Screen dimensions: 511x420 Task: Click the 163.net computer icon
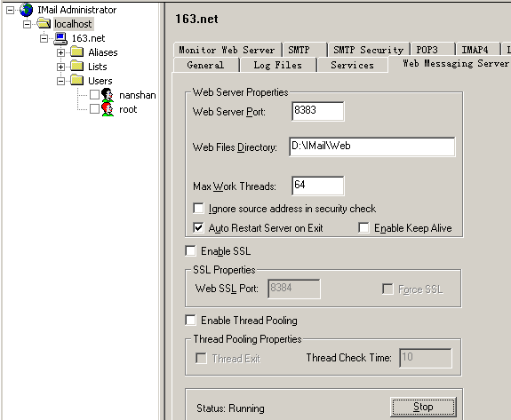click(x=60, y=38)
